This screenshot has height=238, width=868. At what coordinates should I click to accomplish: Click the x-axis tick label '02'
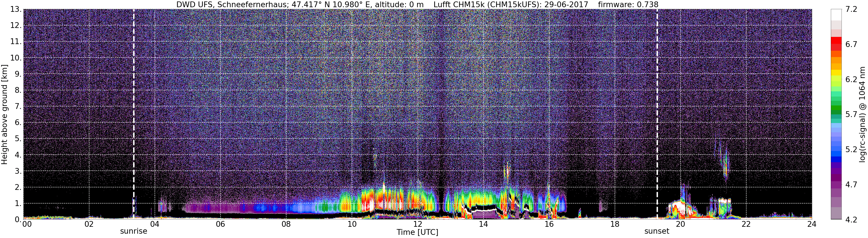(89, 224)
